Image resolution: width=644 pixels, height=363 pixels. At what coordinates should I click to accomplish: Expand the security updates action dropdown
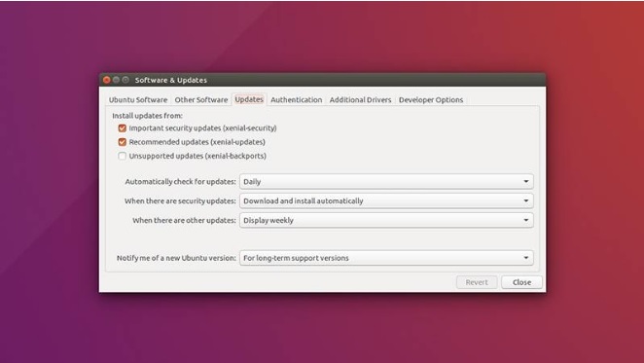[x=386, y=201]
